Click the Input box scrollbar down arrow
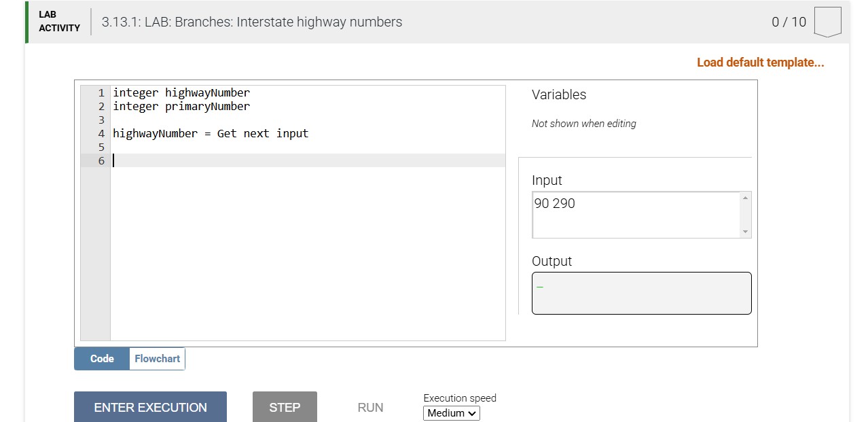Screen dimensions: 868x422 (746, 233)
